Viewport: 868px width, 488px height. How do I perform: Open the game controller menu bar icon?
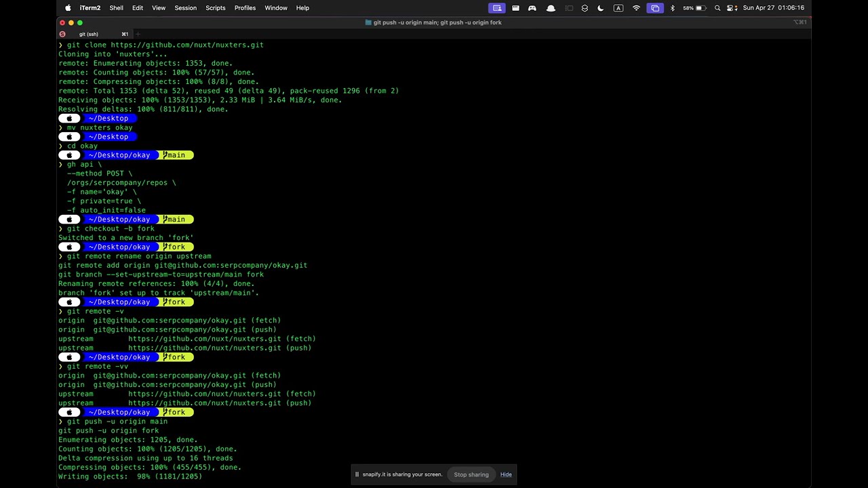[532, 8]
